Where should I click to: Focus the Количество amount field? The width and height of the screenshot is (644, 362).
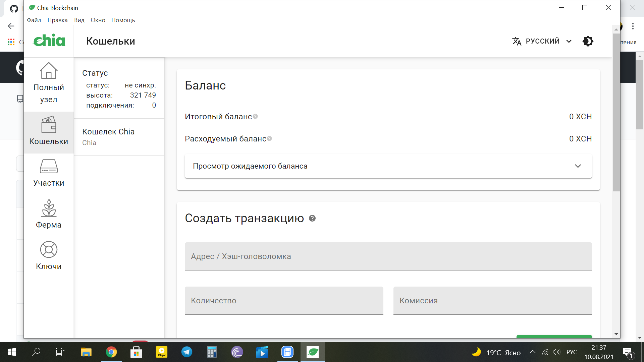[284, 301]
